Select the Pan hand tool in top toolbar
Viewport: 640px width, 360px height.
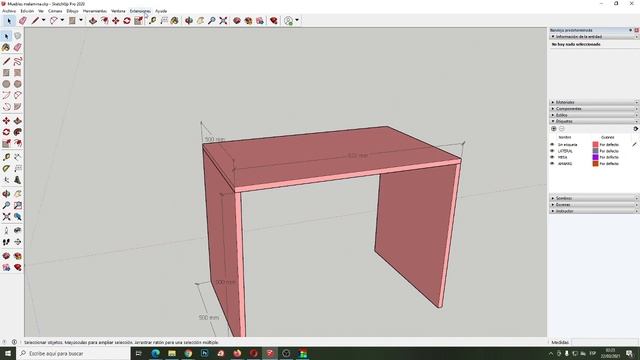click(200, 20)
